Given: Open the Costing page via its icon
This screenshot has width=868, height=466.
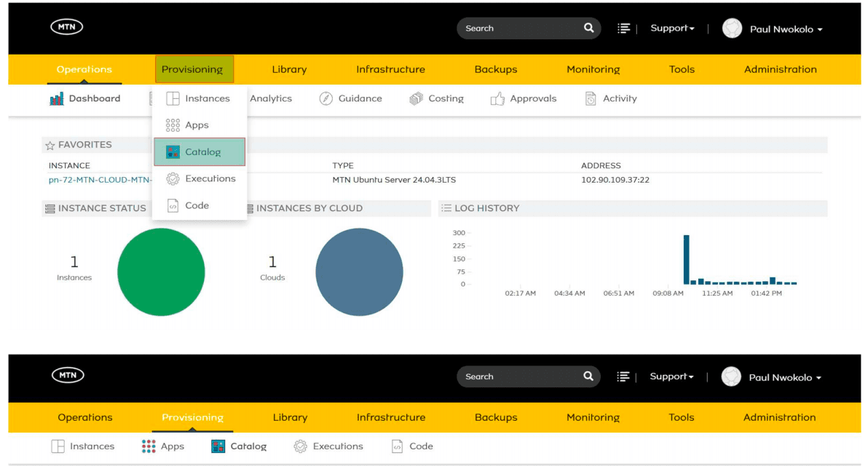Looking at the screenshot, I should click(x=416, y=98).
